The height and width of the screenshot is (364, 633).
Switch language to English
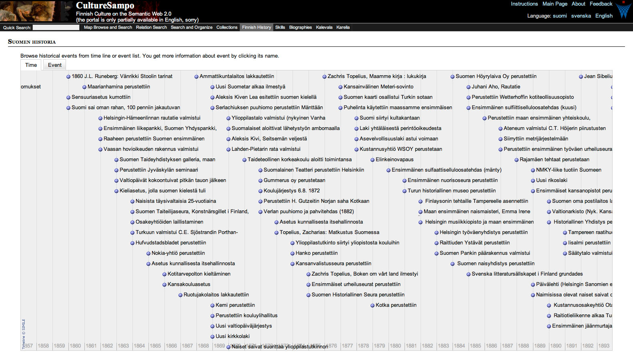[604, 16]
